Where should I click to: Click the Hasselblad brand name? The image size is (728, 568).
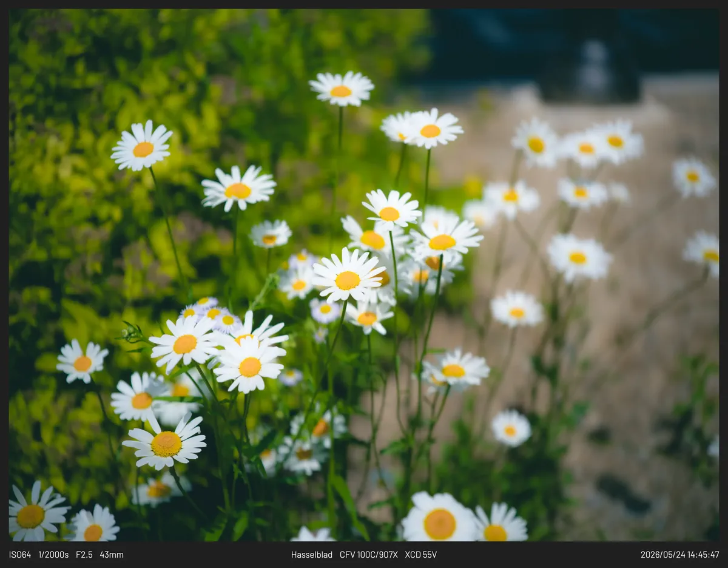click(x=311, y=555)
